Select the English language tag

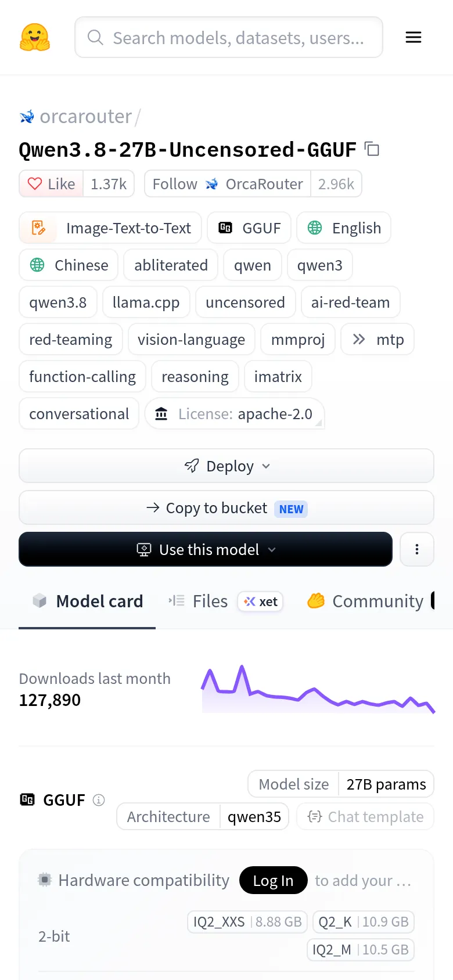pos(344,228)
